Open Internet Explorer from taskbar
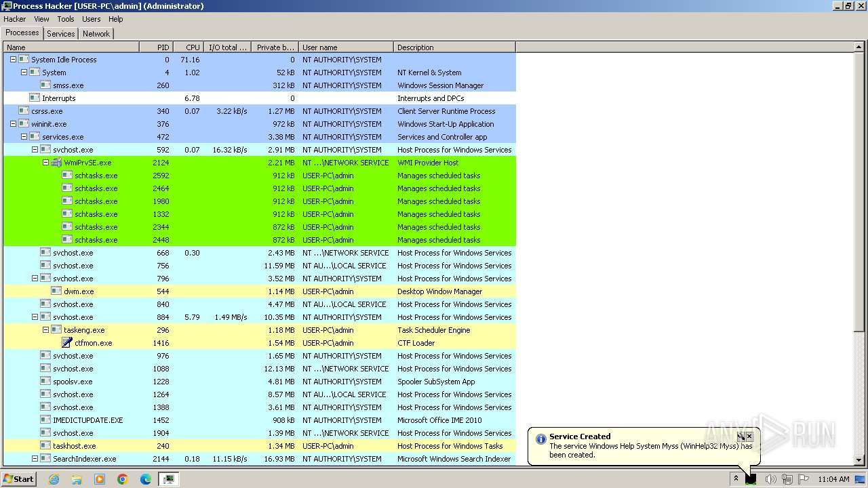 [x=54, y=479]
